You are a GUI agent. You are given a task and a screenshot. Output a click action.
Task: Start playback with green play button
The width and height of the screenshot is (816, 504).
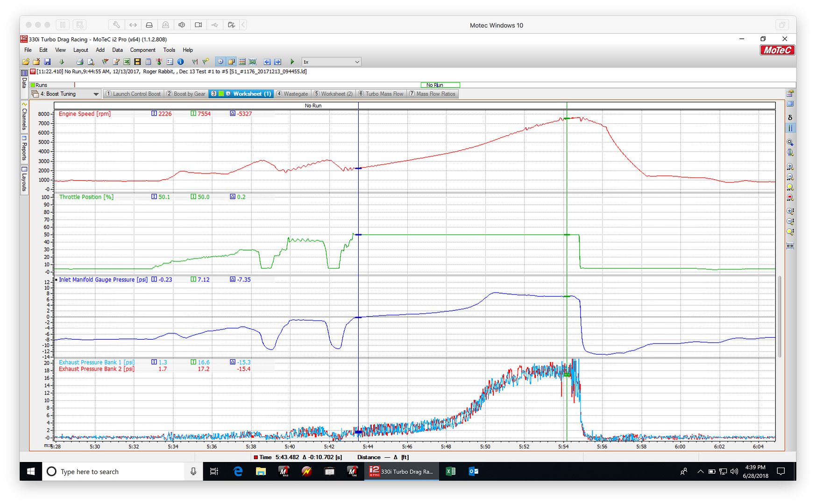[292, 62]
